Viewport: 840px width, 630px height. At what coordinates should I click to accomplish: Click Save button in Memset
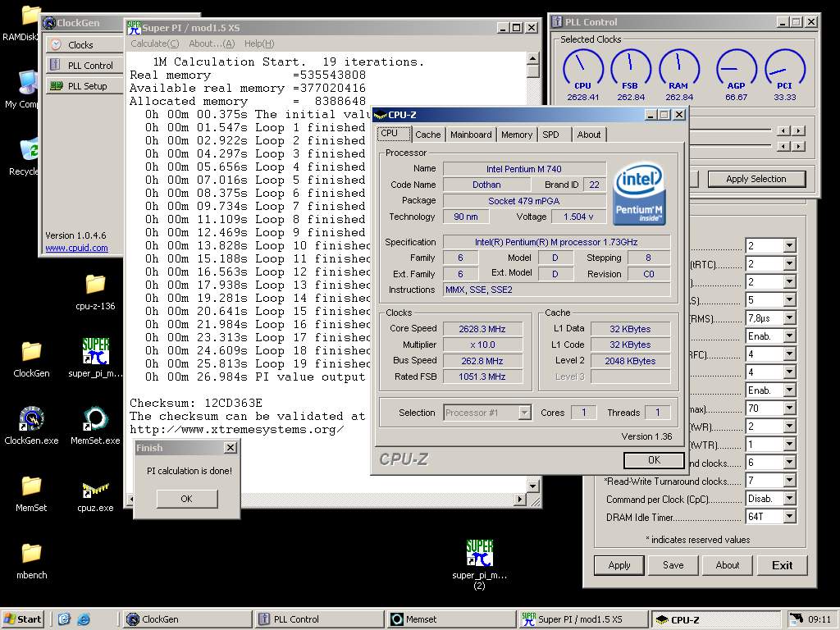[x=673, y=565]
